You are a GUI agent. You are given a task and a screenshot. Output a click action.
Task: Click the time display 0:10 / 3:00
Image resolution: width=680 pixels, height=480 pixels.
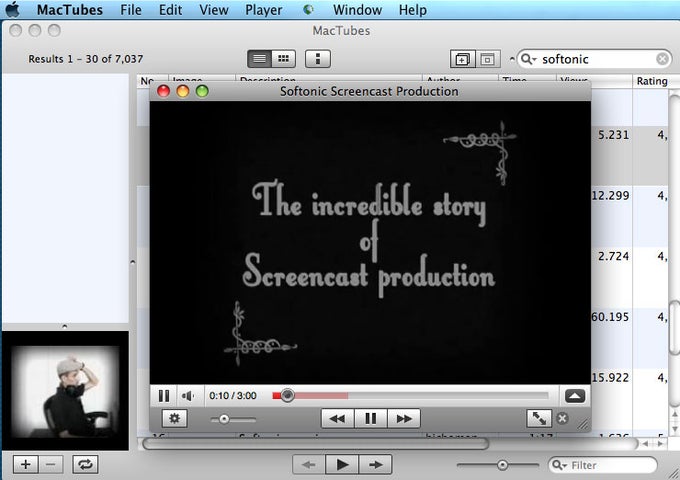pos(232,395)
